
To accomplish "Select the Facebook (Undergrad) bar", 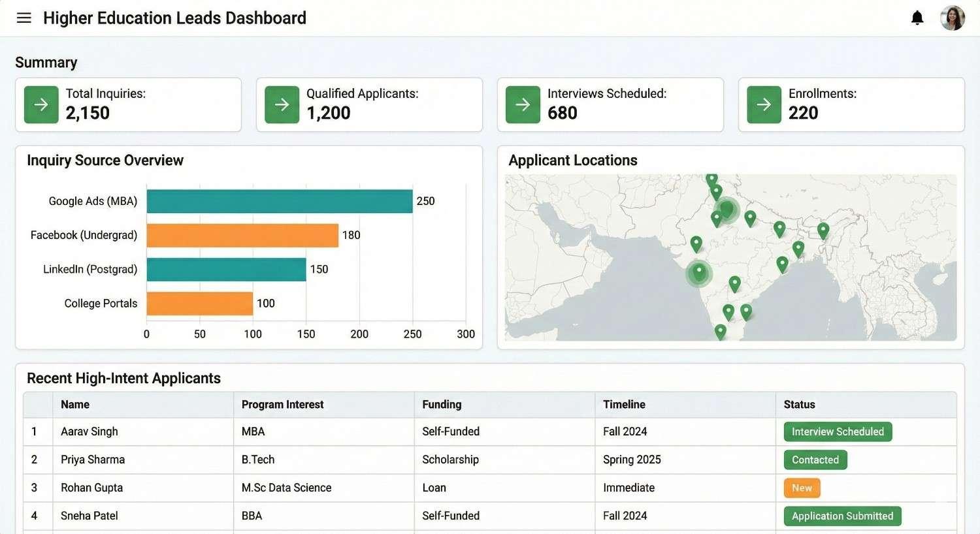I will [x=243, y=235].
